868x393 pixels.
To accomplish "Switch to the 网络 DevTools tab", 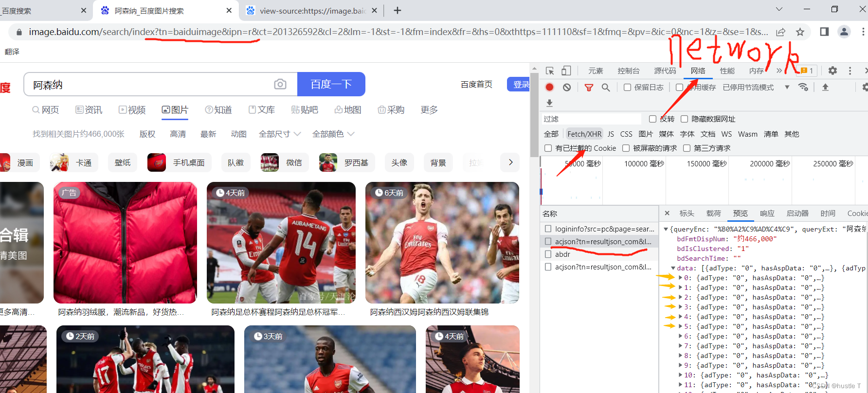I will click(x=698, y=71).
